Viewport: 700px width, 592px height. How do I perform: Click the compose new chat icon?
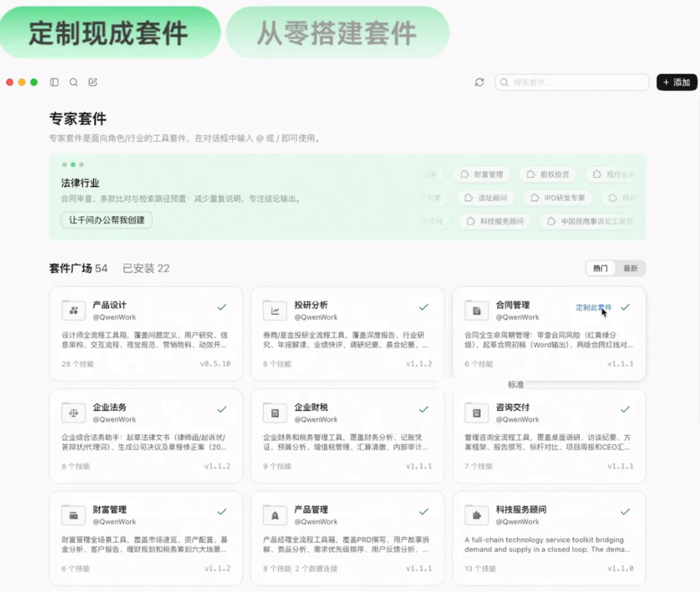93,82
